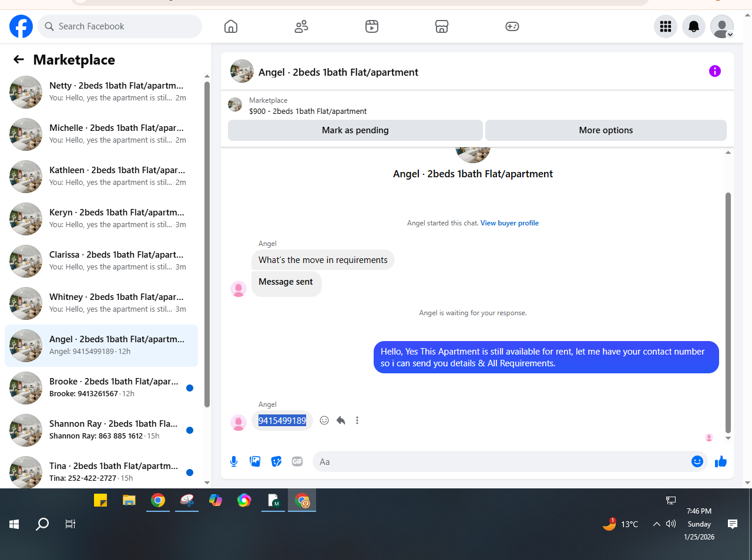Open Clarissa's conversation
This screenshot has height=560, width=752.
click(101, 261)
